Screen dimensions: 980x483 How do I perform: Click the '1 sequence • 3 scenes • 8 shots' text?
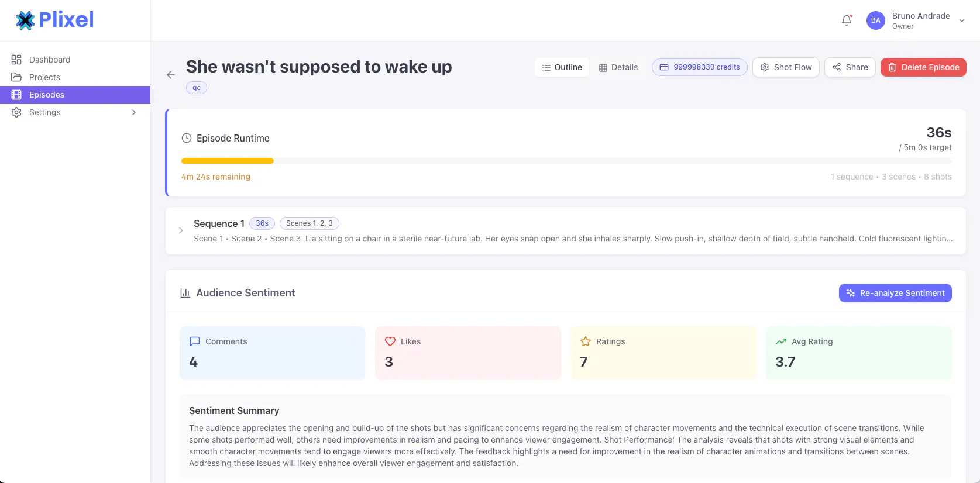tap(891, 177)
